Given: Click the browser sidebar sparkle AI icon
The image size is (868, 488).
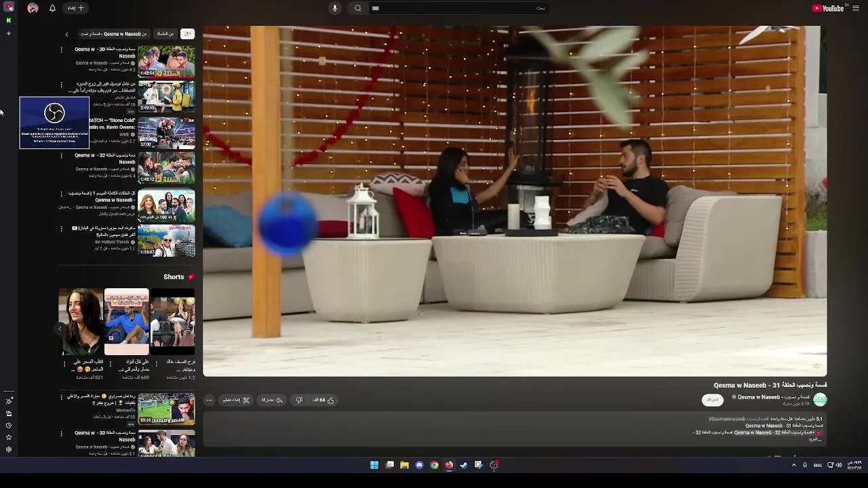Looking at the screenshot, I should coord(9,401).
